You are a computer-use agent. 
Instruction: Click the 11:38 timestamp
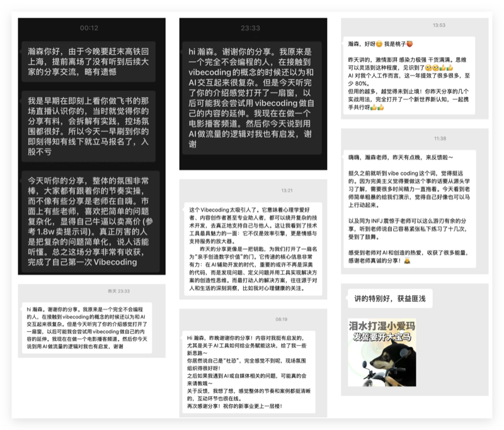click(x=440, y=138)
